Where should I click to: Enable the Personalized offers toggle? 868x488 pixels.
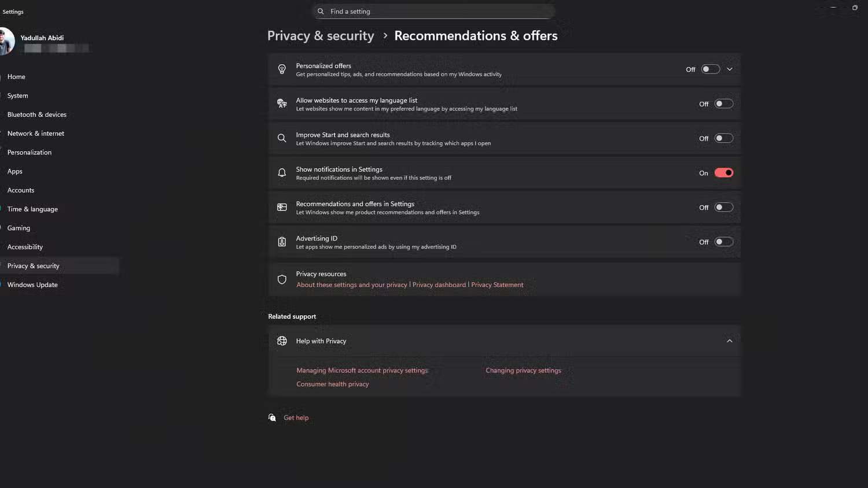point(710,69)
